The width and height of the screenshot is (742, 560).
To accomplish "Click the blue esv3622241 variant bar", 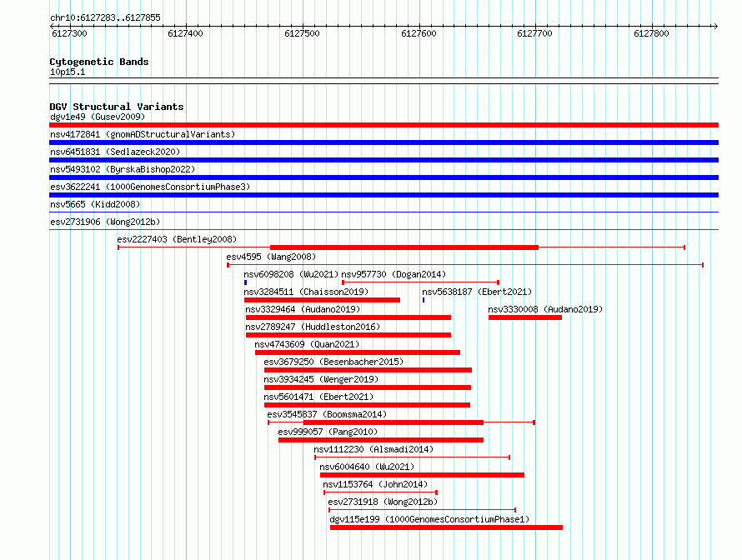I will [x=384, y=195].
